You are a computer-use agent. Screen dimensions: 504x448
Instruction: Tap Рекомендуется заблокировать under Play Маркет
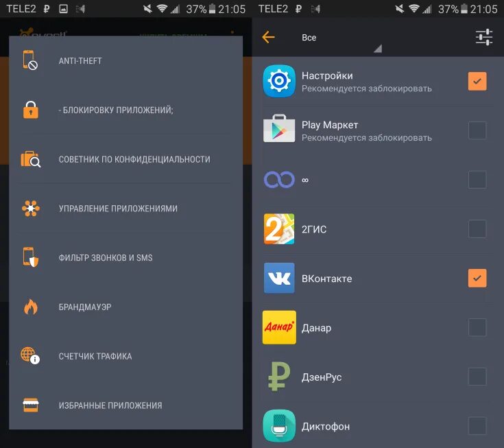(x=366, y=138)
